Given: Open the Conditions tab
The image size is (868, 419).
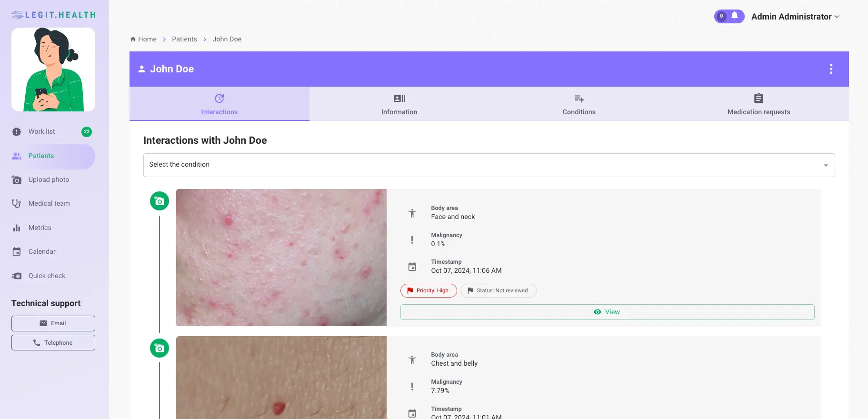Looking at the screenshot, I should click(579, 104).
